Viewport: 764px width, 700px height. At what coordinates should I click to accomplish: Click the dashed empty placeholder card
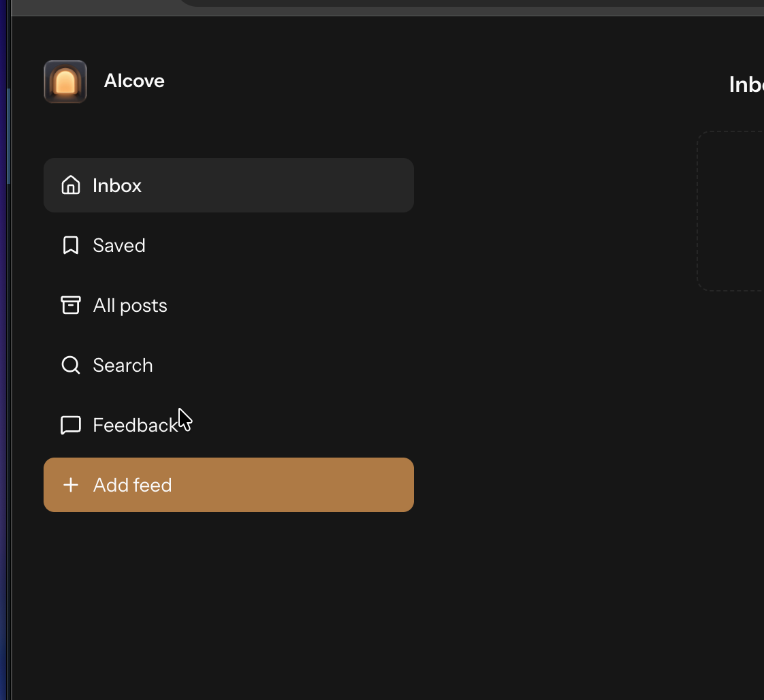click(x=731, y=211)
